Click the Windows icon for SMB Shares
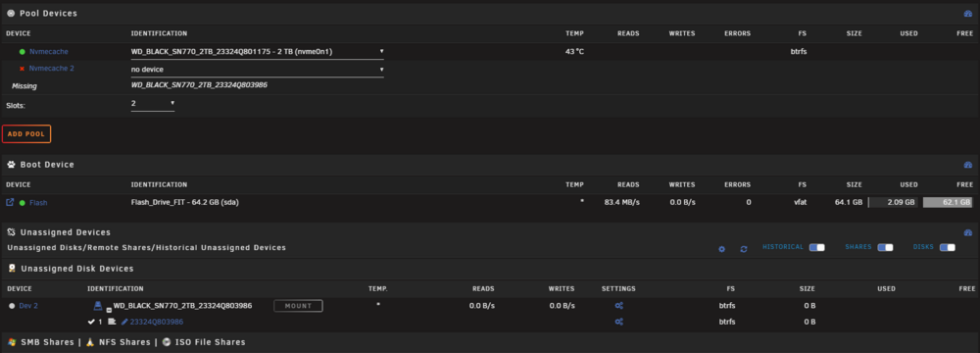 pos(12,342)
